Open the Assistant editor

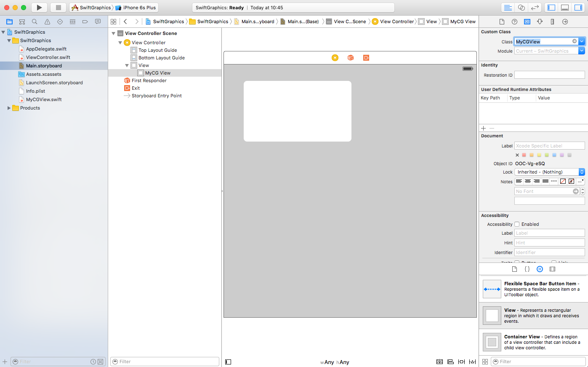click(521, 8)
